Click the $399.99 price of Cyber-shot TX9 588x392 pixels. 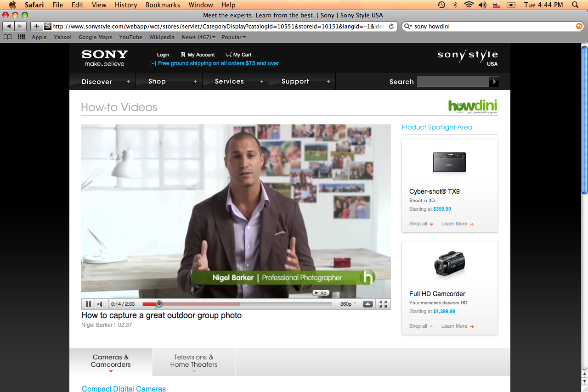coord(442,209)
